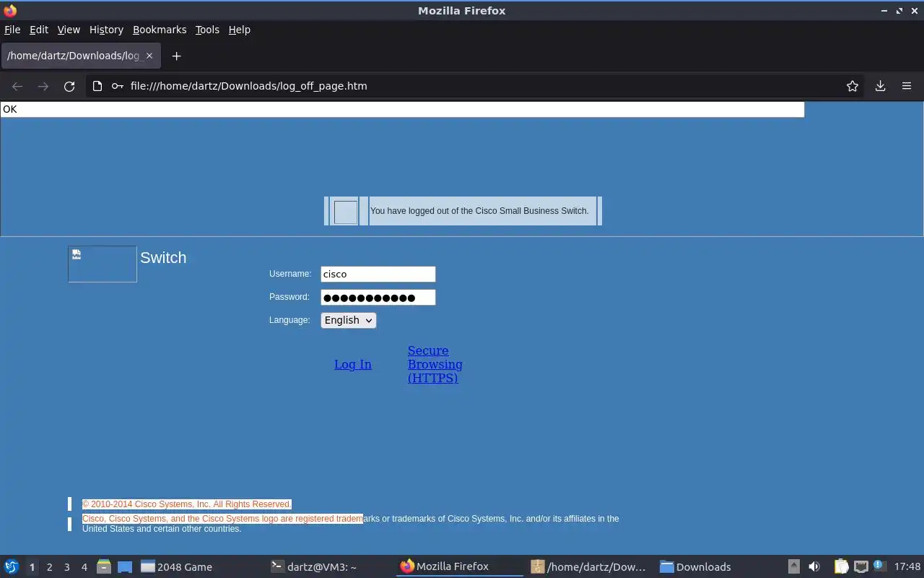This screenshot has width=924, height=578.
Task: Click the logged out of Cisco message
Action: pos(479,211)
